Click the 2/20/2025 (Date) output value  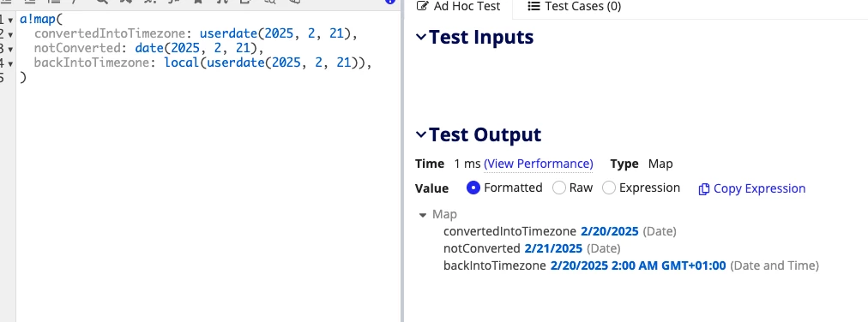pyautogui.click(x=610, y=231)
